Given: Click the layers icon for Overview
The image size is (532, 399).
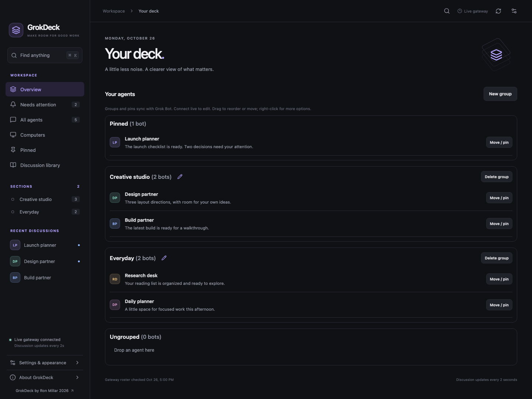Looking at the screenshot, I should point(13,89).
